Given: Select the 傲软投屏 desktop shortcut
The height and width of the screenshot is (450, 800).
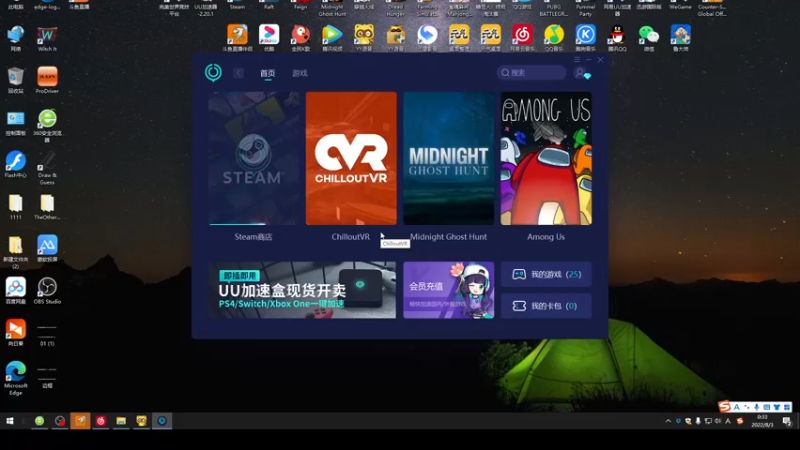Looking at the screenshot, I should 47,249.
